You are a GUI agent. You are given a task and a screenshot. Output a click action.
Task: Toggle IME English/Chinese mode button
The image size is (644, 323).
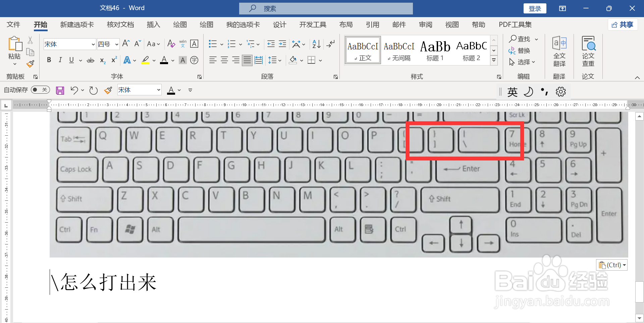(512, 92)
